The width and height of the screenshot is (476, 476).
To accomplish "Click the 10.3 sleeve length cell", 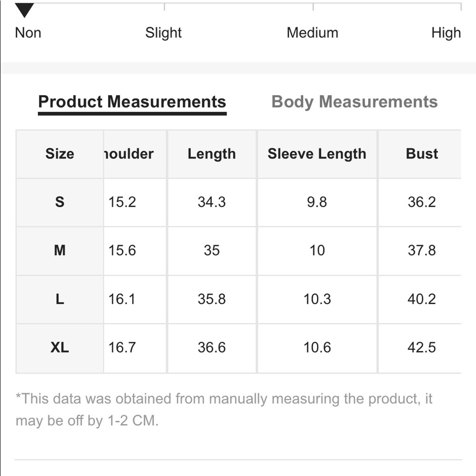I will click(x=317, y=299).
